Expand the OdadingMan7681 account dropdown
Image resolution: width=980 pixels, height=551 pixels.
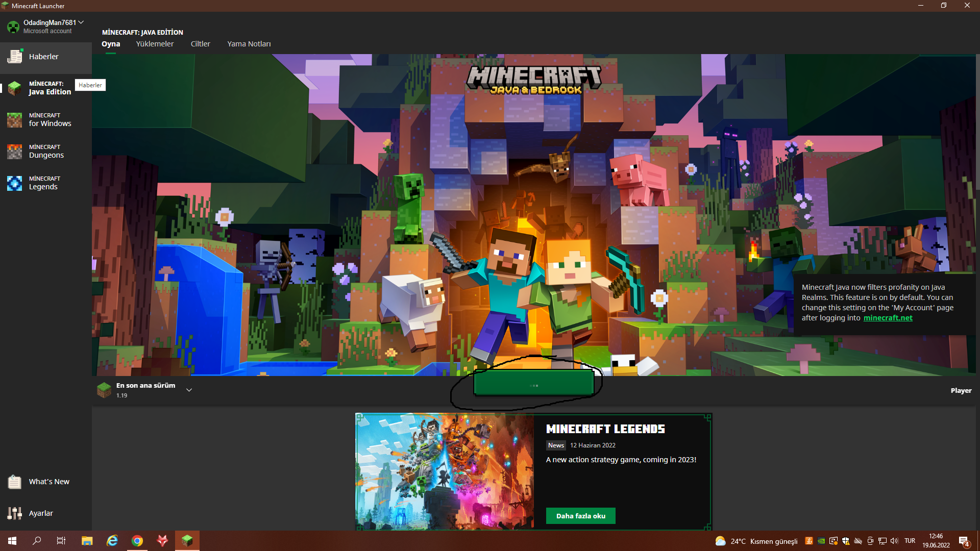pos(81,22)
